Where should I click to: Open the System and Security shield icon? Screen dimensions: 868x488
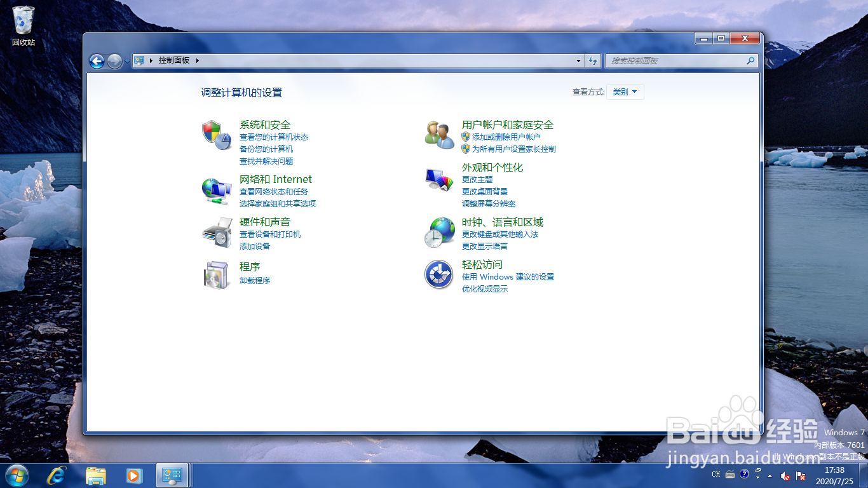click(217, 135)
